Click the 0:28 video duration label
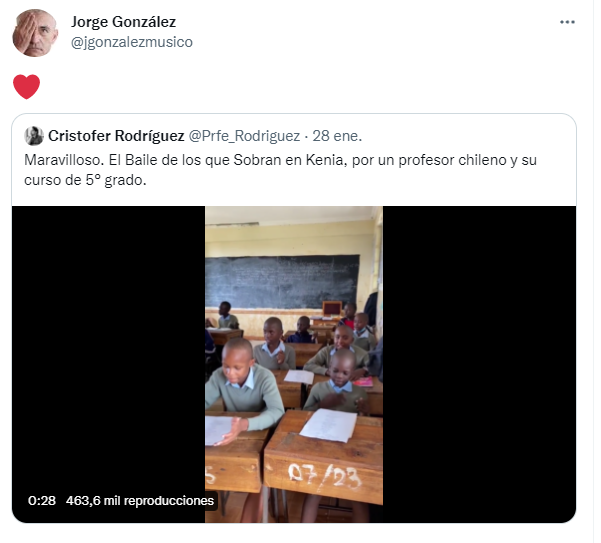The height and width of the screenshot is (543, 601). tap(42, 500)
